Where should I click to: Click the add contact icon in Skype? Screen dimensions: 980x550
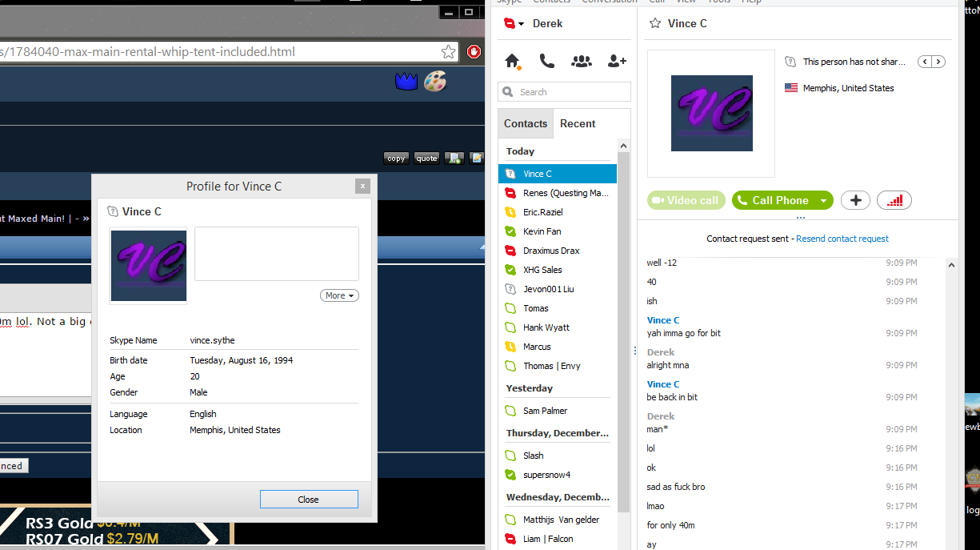click(617, 61)
